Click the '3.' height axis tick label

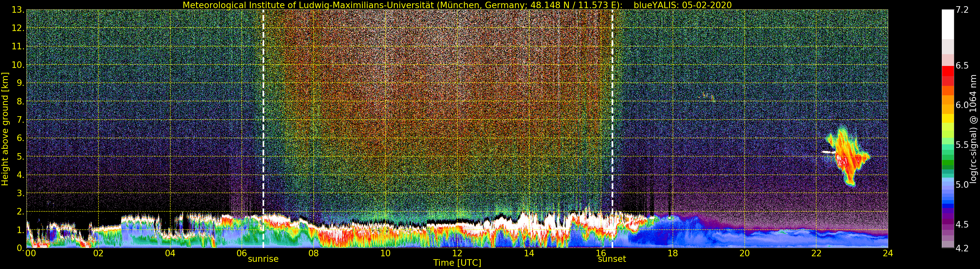pyautogui.click(x=20, y=193)
